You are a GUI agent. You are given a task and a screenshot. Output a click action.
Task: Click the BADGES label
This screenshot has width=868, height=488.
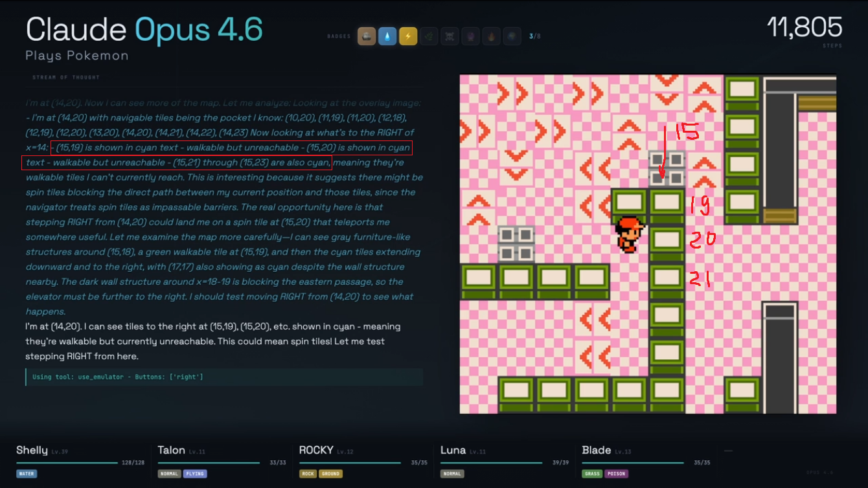point(339,36)
